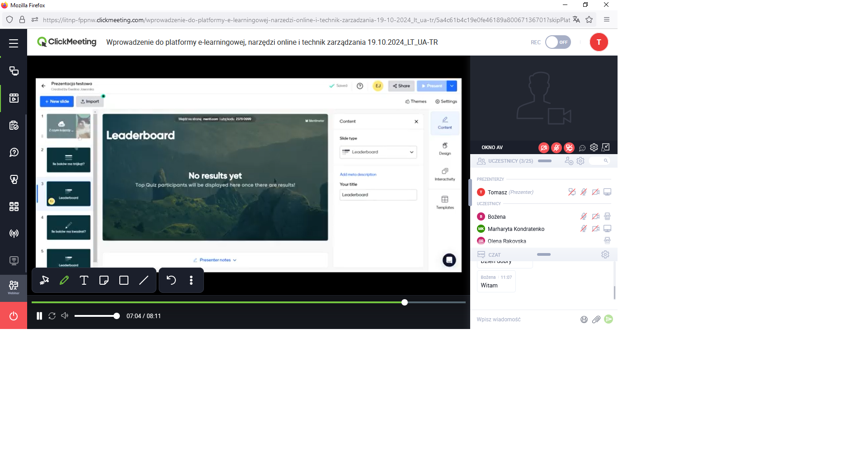Viewport: 868px width, 470px height.
Task: Toggle camera off button in AV window
Action: 544,147
